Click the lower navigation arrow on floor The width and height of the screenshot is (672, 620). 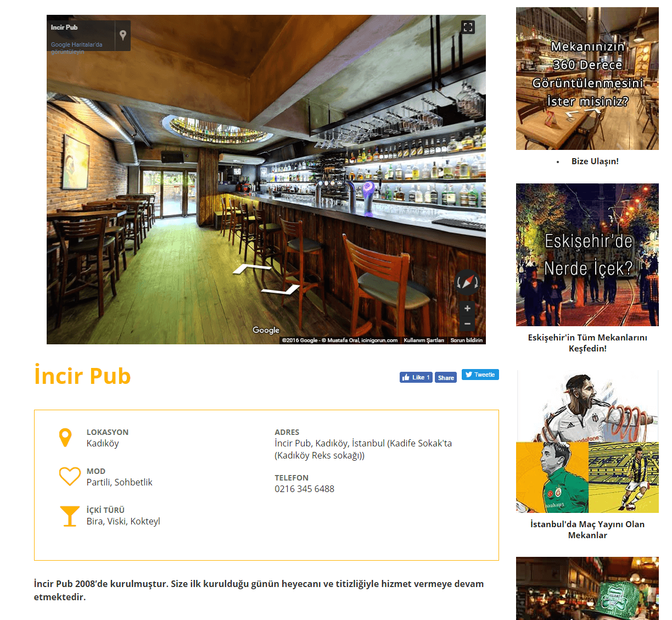tap(281, 289)
